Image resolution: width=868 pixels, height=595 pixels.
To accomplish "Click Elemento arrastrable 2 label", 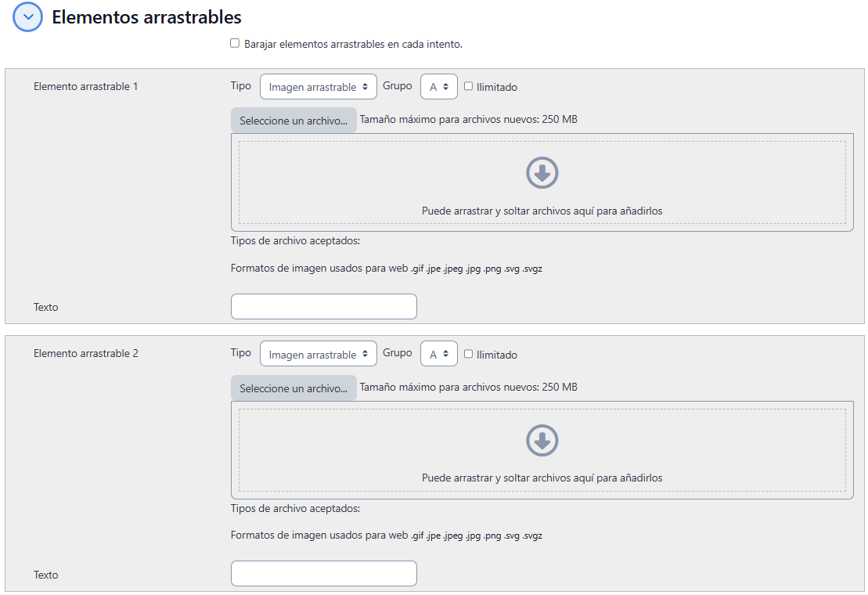I will point(86,353).
